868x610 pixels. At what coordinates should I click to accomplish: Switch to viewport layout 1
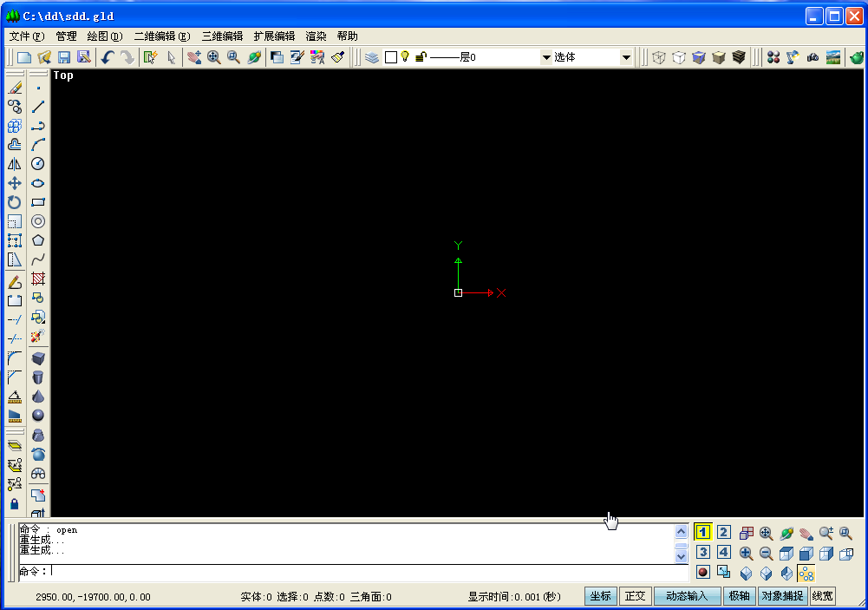(x=702, y=533)
